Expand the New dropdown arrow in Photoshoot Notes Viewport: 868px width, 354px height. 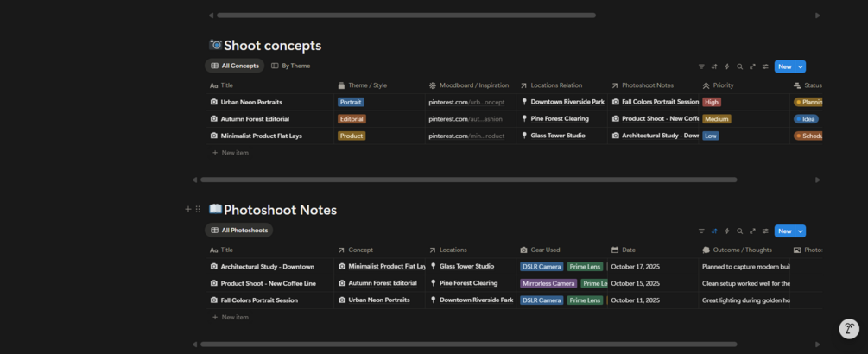(x=801, y=231)
